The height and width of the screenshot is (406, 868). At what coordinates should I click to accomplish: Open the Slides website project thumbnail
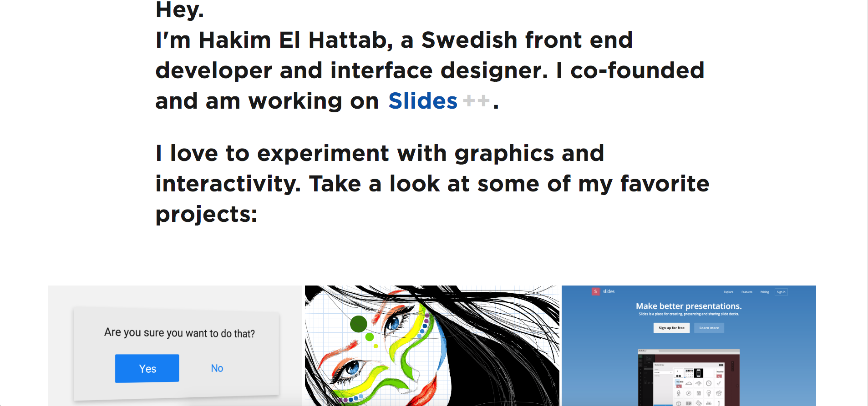point(689,346)
